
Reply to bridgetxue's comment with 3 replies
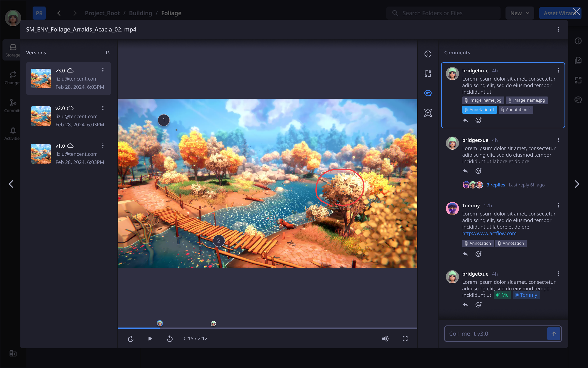click(465, 171)
